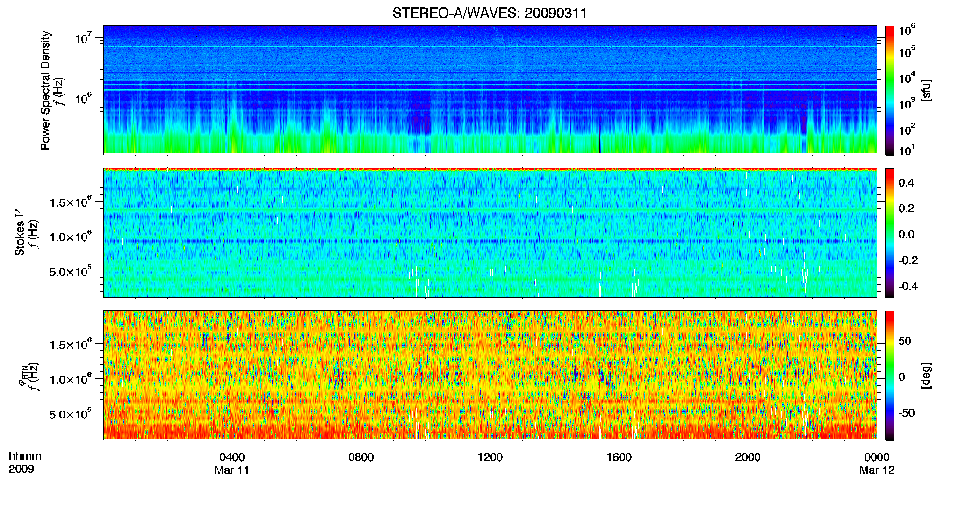Click the Stokes V colorbar

point(890,233)
